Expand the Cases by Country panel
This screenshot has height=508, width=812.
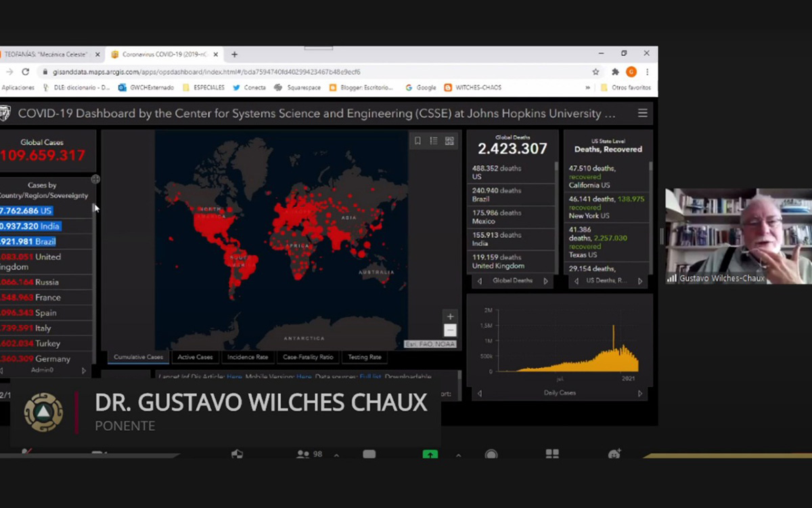click(x=95, y=179)
